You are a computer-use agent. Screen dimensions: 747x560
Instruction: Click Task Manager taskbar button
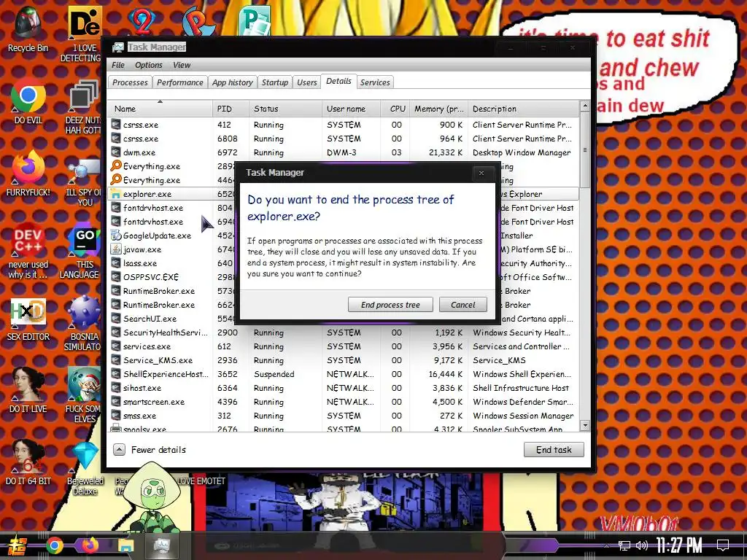(x=162, y=545)
